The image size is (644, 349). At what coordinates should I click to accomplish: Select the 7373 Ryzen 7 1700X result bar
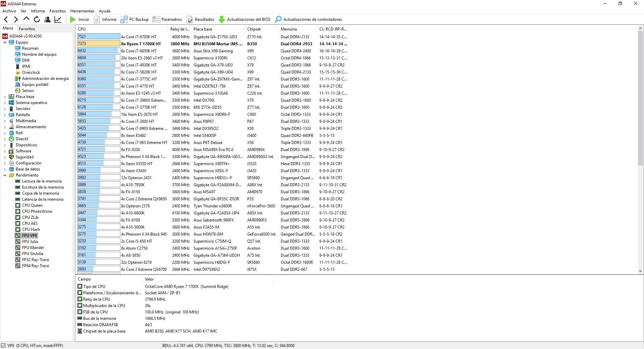click(99, 44)
